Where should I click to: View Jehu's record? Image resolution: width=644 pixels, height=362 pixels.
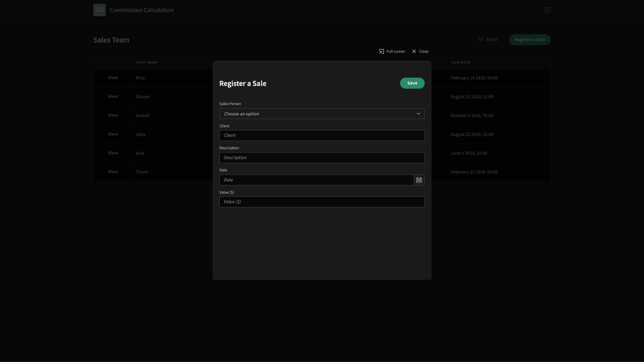[113, 134]
